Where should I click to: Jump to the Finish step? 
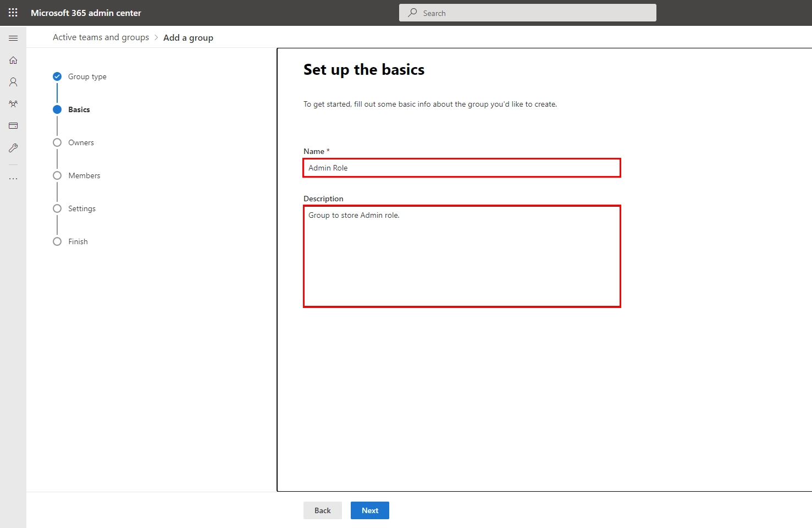pos(70,241)
